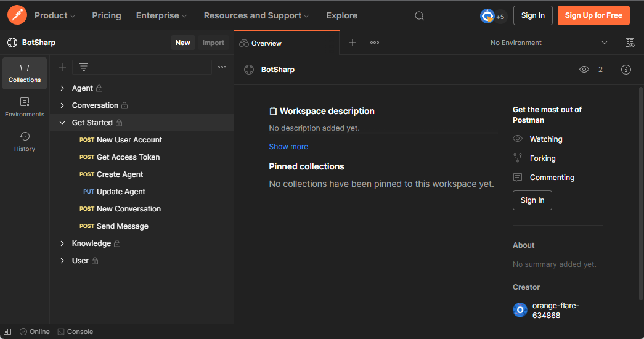
Task: Click the Online status indicator
Action: (35, 332)
